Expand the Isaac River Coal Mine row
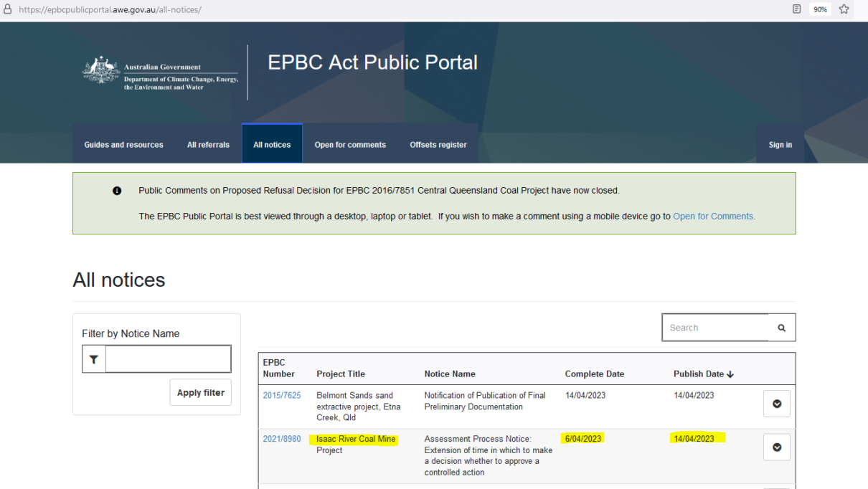This screenshot has width=868, height=489. pos(776,447)
